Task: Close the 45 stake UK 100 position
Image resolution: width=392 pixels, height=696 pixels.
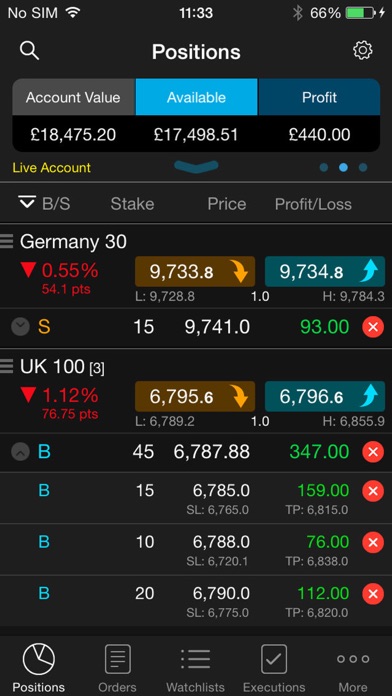Action: 373,452
